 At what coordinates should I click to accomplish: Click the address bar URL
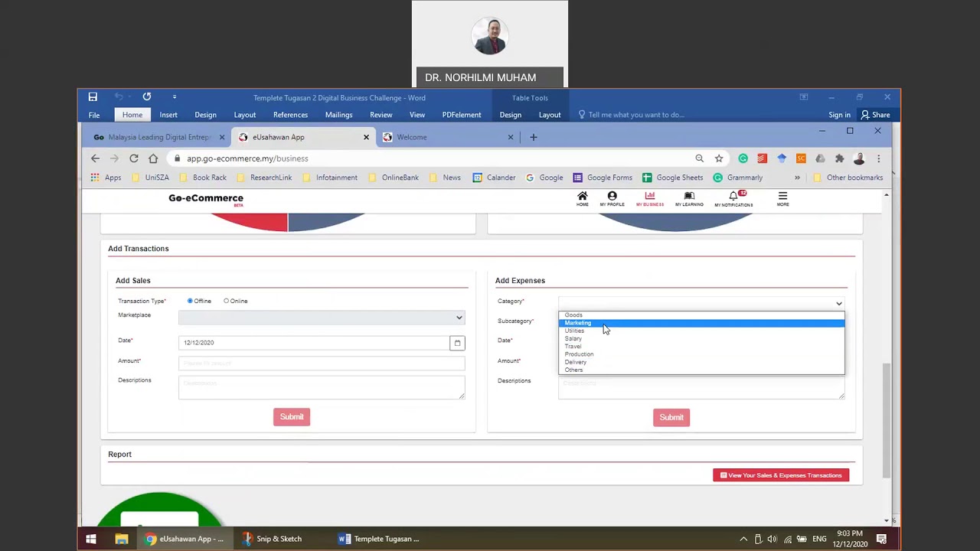click(x=247, y=158)
